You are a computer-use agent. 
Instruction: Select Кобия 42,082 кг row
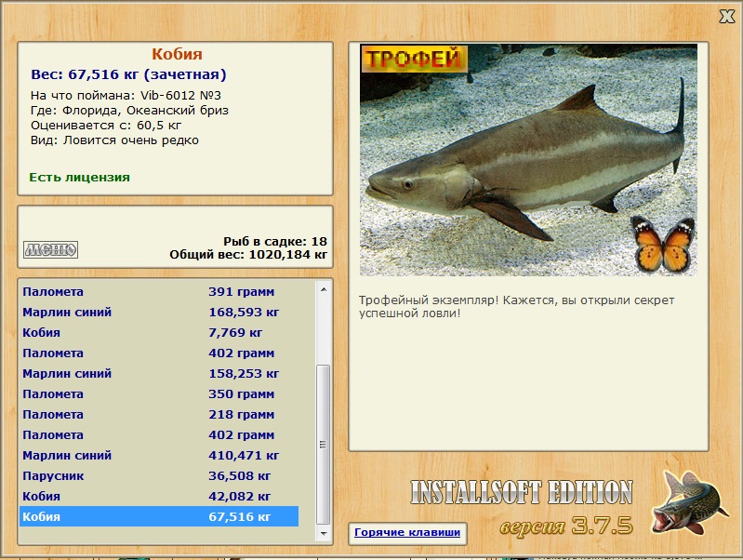click(x=159, y=496)
